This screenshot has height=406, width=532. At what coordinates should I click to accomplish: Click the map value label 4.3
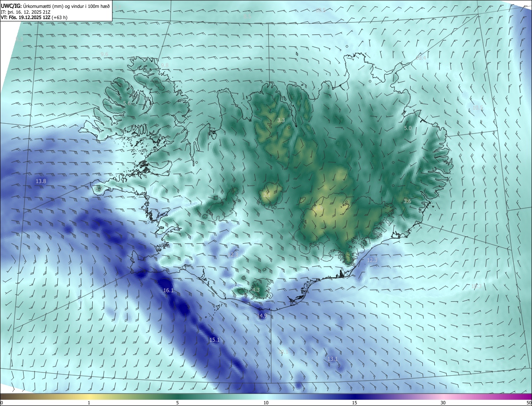256,290
